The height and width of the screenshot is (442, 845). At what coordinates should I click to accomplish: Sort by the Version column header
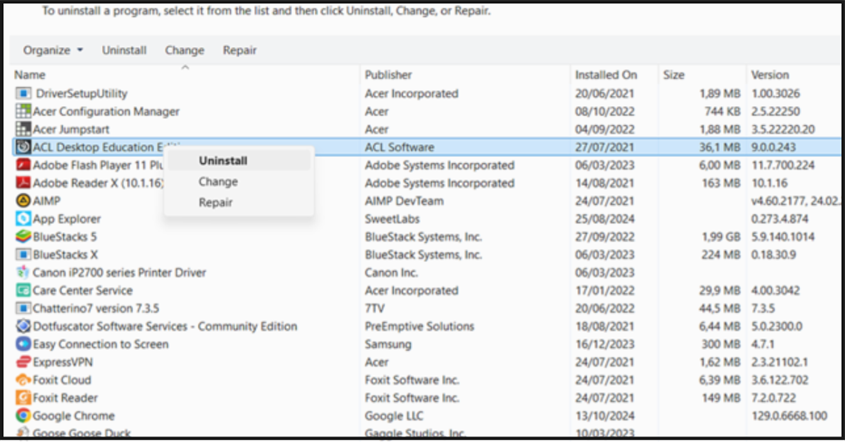click(770, 75)
